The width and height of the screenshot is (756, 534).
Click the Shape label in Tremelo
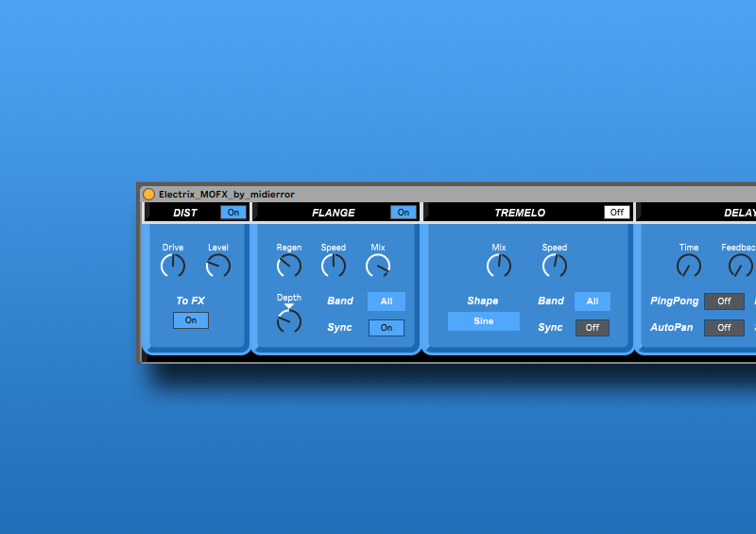pos(483,301)
